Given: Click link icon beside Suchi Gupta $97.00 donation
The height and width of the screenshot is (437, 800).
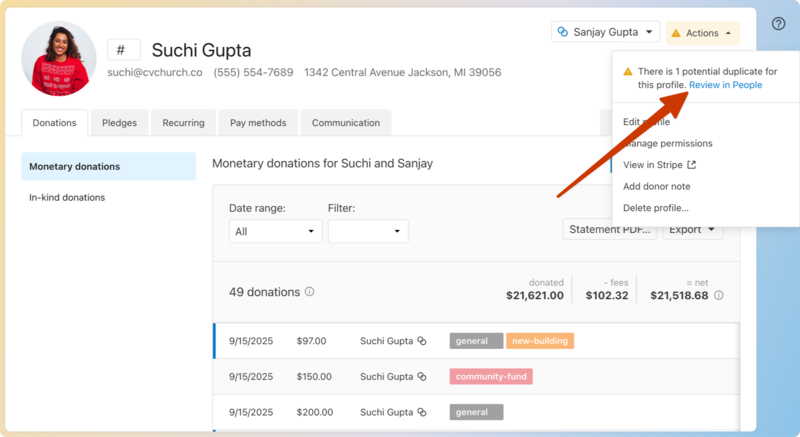Looking at the screenshot, I should point(422,341).
